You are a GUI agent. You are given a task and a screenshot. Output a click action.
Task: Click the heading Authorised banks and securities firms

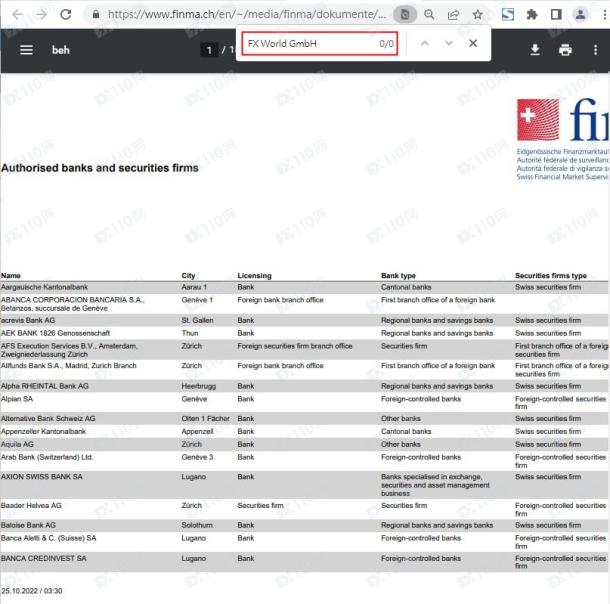pyautogui.click(x=100, y=168)
